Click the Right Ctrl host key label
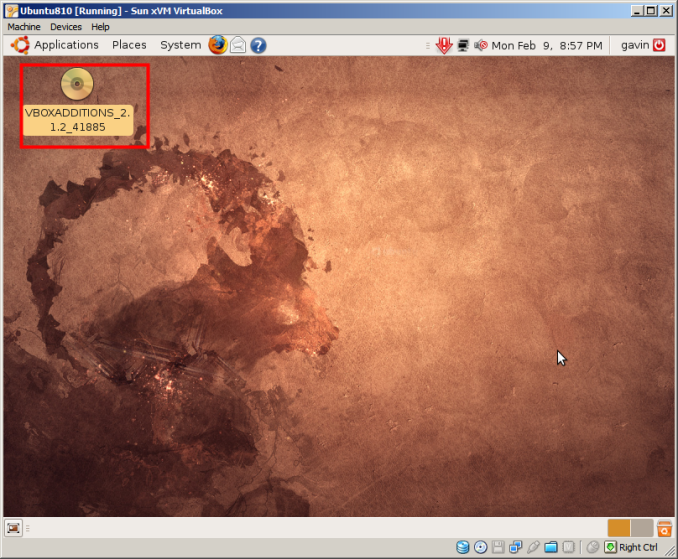The width and height of the screenshot is (678, 559). [x=638, y=547]
